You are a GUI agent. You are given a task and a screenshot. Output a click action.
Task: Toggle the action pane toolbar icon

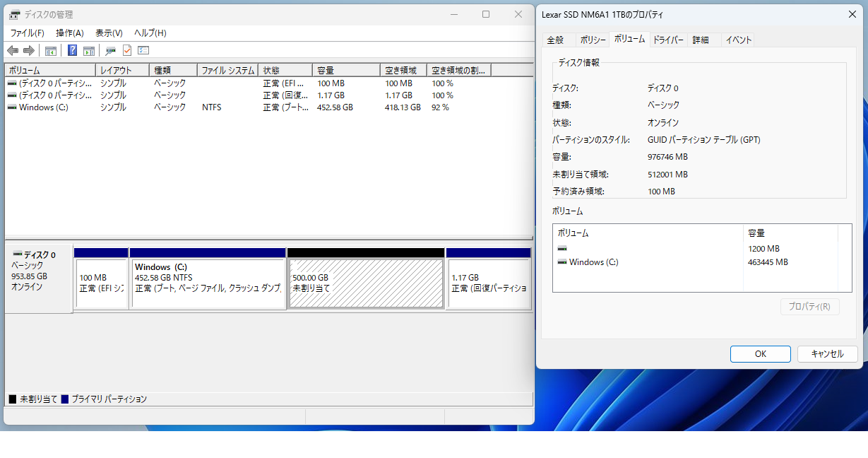(89, 50)
